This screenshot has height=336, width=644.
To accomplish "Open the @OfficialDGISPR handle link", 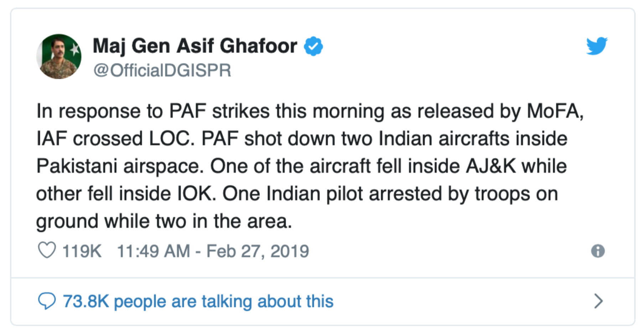I will (x=162, y=70).
